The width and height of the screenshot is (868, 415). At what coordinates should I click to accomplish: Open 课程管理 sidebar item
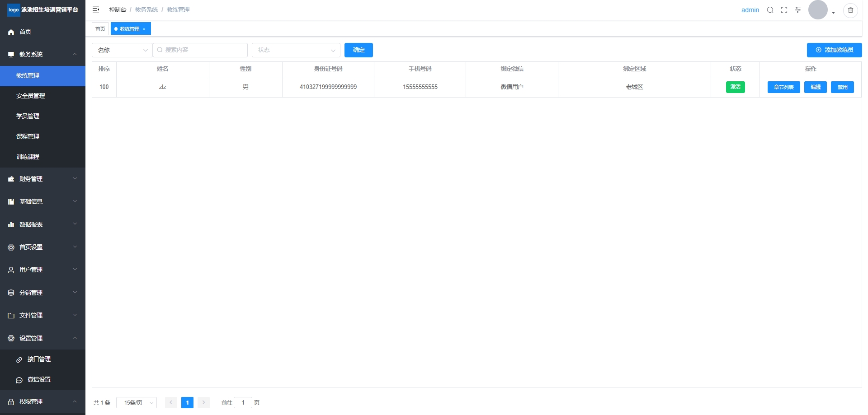coord(42,136)
